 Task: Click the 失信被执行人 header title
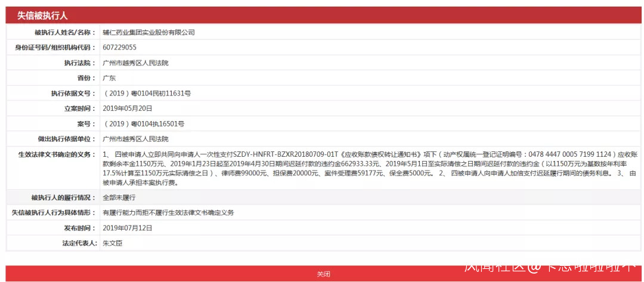pos(42,16)
